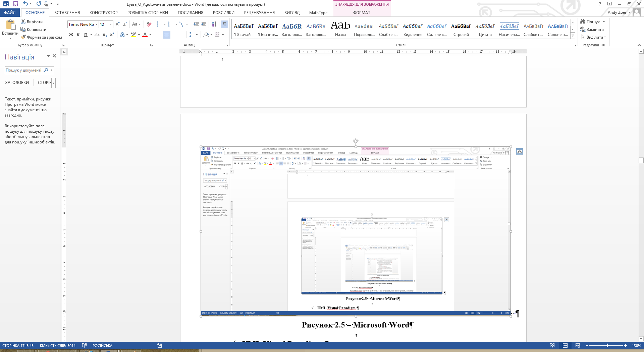This screenshot has width=644, height=352.
Task: Click the zoom slider handle
Action: click(x=607, y=345)
